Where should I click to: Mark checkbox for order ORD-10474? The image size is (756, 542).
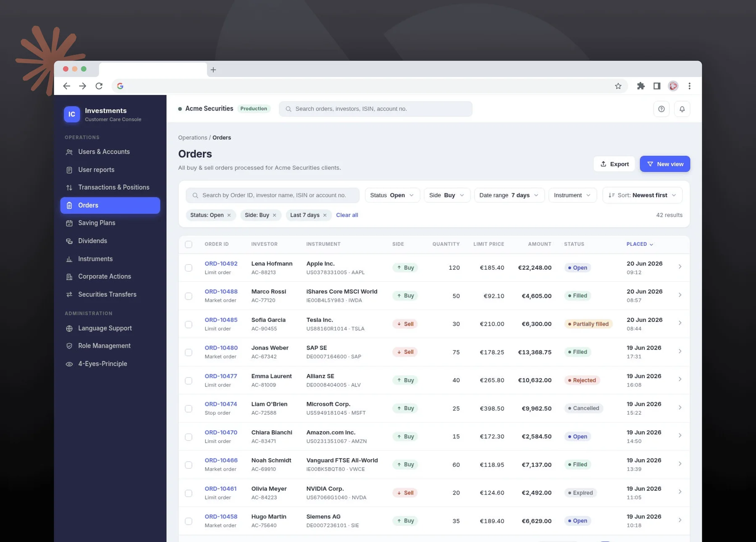(189, 409)
